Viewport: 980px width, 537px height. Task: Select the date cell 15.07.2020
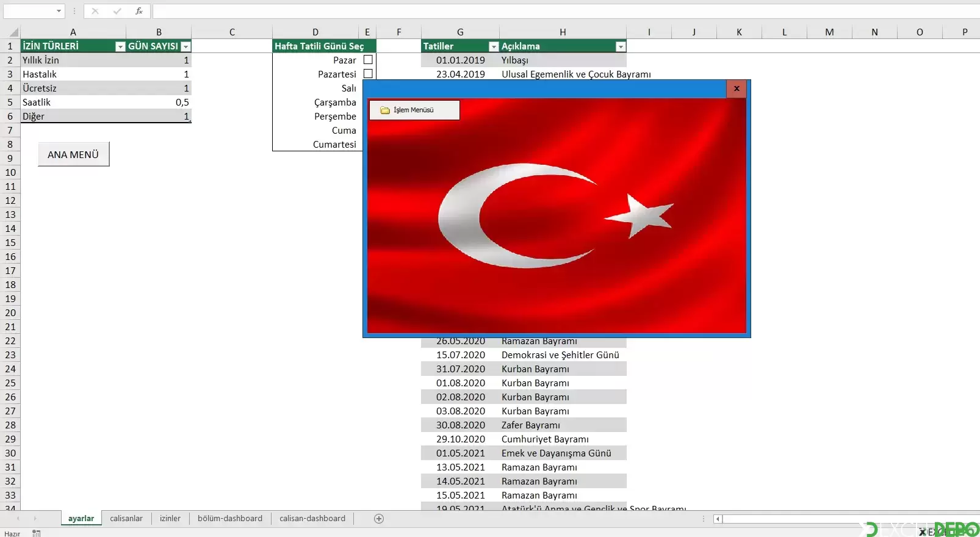[x=460, y=355]
